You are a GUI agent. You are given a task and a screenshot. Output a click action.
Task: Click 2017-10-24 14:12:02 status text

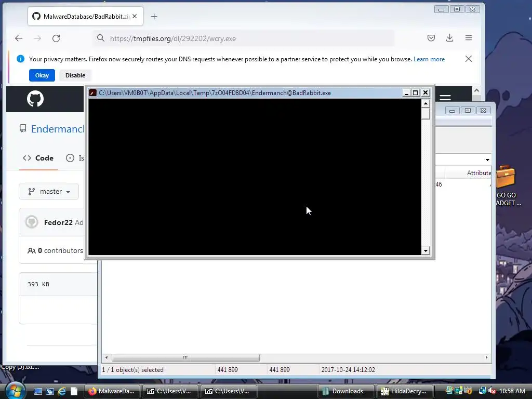tap(348, 370)
